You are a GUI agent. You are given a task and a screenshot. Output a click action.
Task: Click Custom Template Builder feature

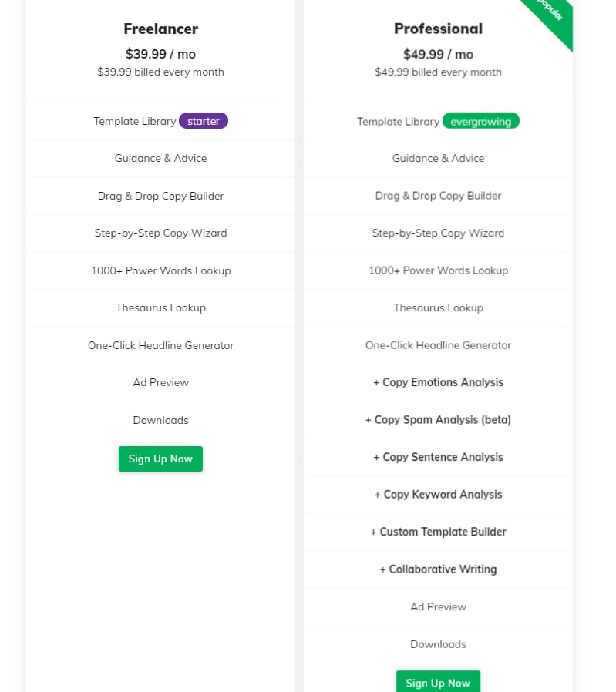point(438,532)
